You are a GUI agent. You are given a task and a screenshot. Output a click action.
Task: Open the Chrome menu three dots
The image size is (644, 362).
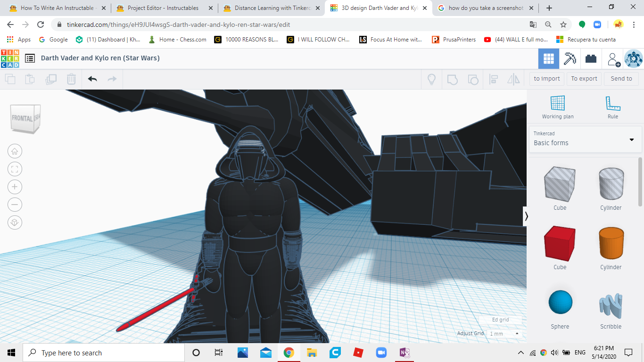click(635, 25)
